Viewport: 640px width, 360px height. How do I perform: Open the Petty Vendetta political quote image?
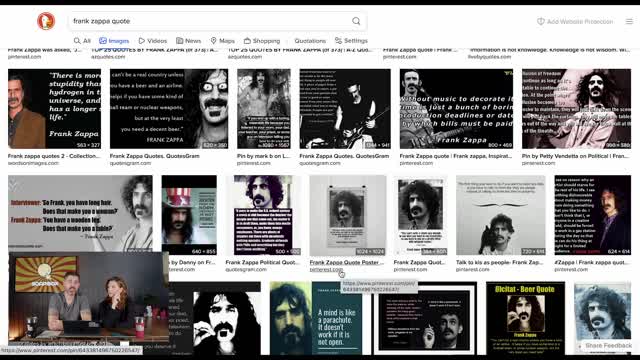[576, 109]
